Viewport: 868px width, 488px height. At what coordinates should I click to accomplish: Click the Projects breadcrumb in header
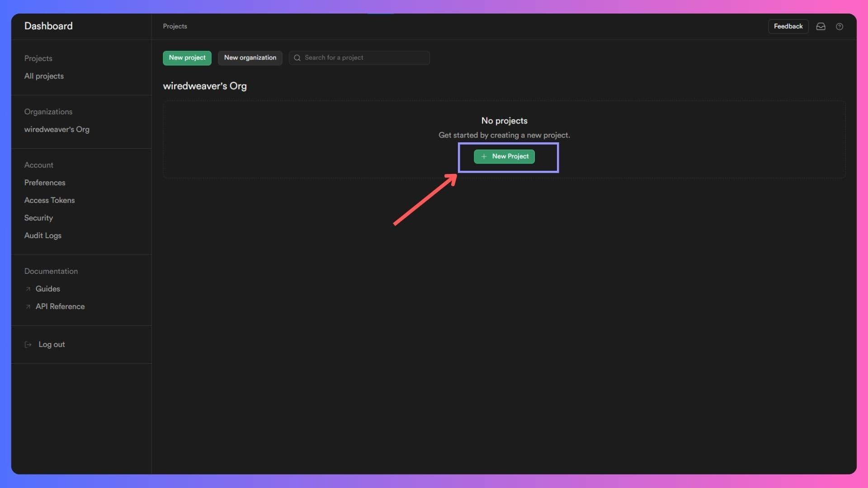[x=175, y=26]
